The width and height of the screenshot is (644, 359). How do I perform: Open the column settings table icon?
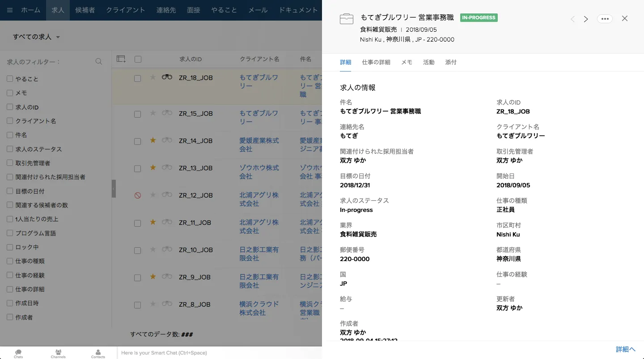point(121,59)
